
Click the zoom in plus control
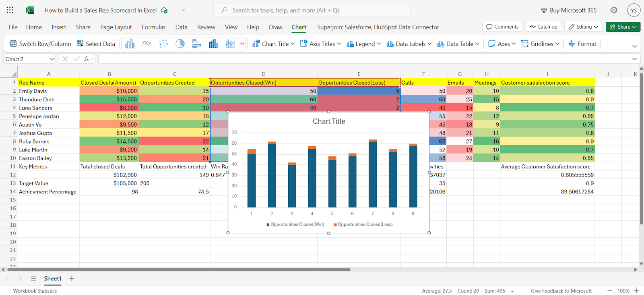pos(636,291)
